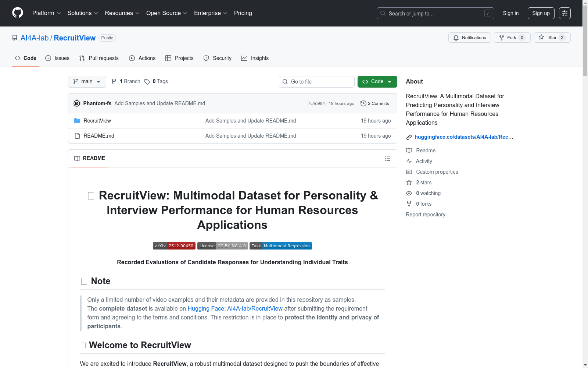
Task: Open the green Code dropdown
Action: click(377, 82)
